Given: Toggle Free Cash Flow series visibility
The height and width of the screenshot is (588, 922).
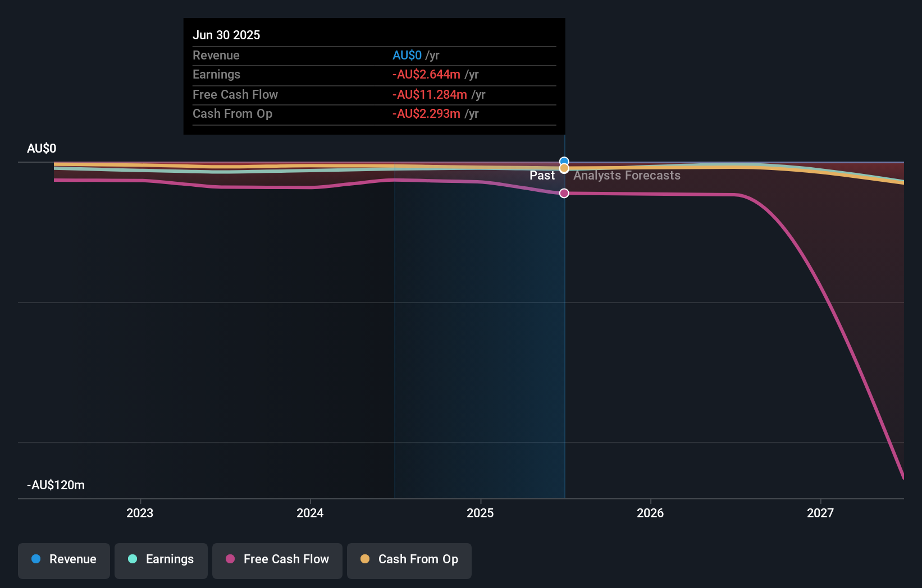Looking at the screenshot, I should click(277, 561).
